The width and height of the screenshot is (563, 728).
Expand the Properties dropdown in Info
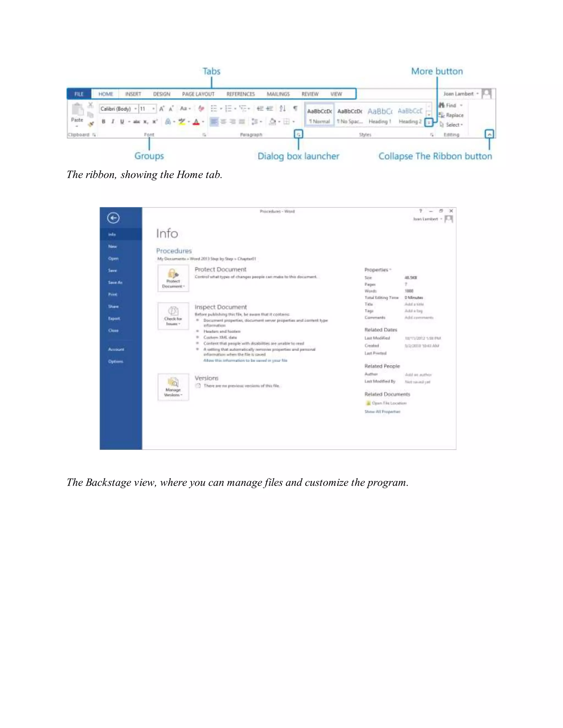click(x=378, y=270)
